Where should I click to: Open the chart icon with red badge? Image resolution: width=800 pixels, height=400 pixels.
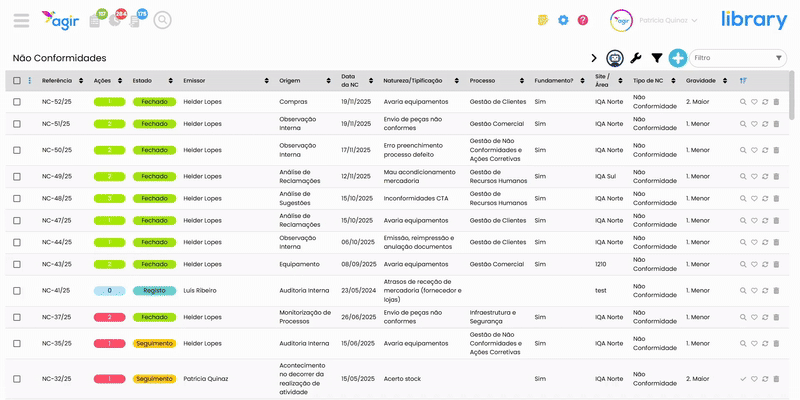[115, 21]
